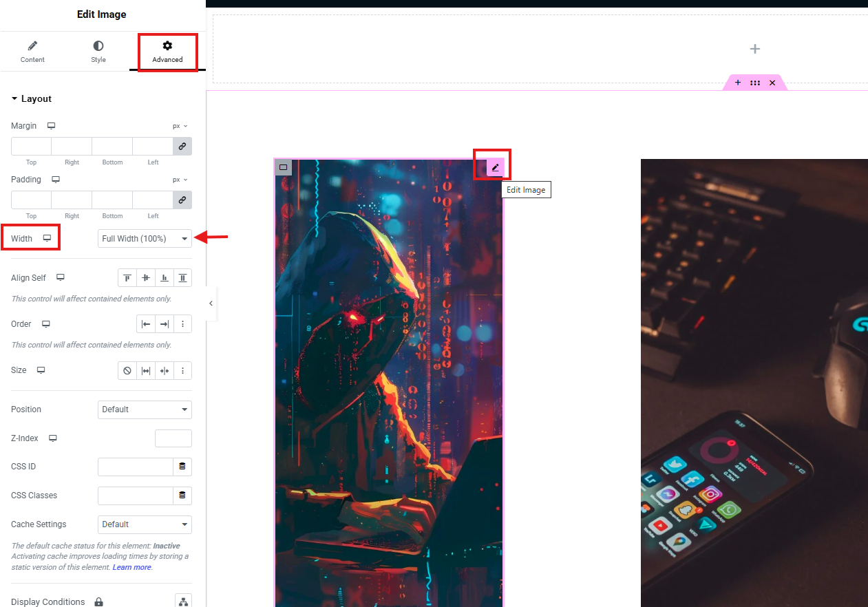
Task: Choose custom Size three-dots option
Action: coord(182,370)
